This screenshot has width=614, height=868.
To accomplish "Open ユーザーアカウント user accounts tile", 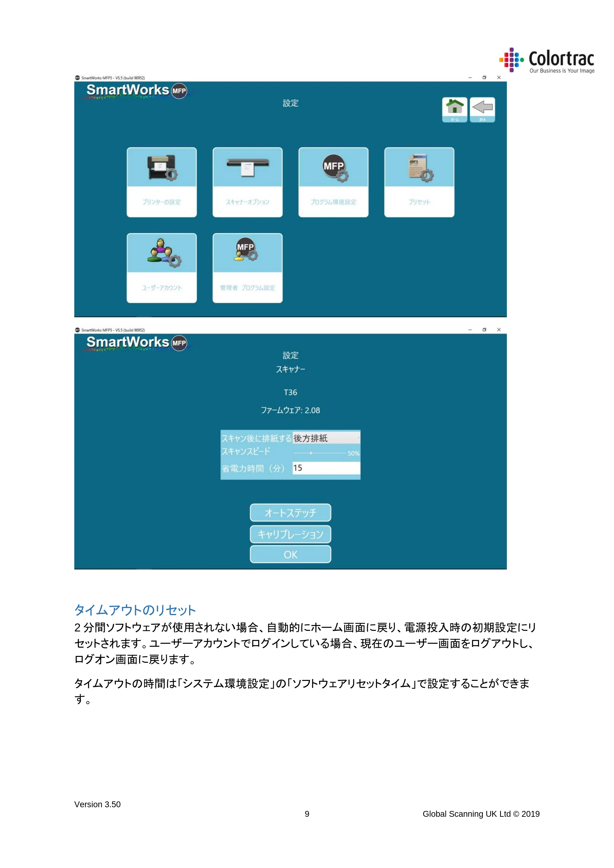I will (161, 268).
